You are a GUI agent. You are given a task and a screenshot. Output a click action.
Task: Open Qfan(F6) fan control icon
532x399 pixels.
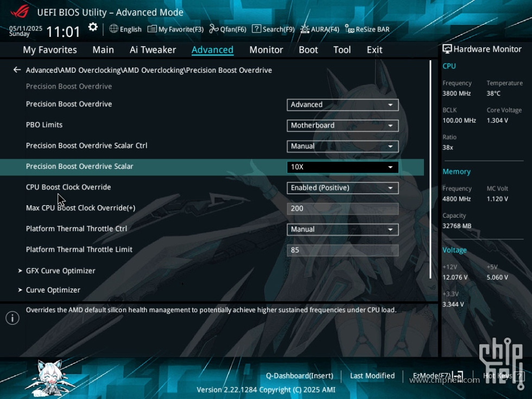coord(214,29)
